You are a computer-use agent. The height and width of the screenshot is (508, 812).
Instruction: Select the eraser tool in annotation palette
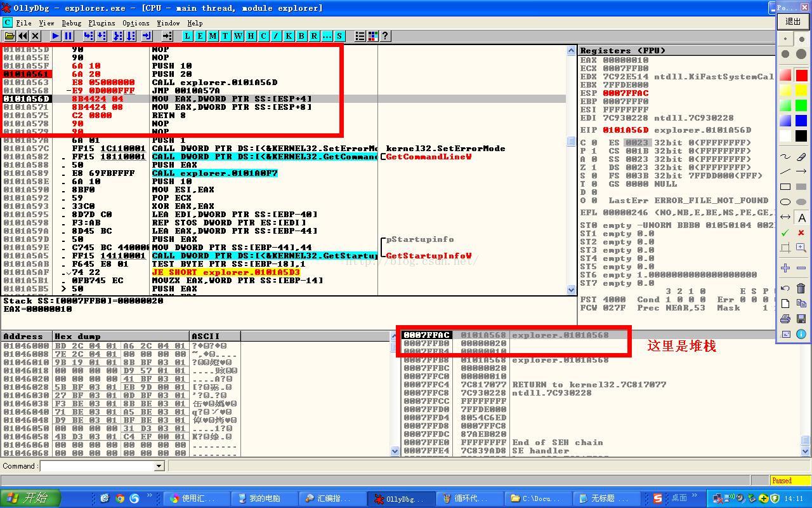pos(801,156)
